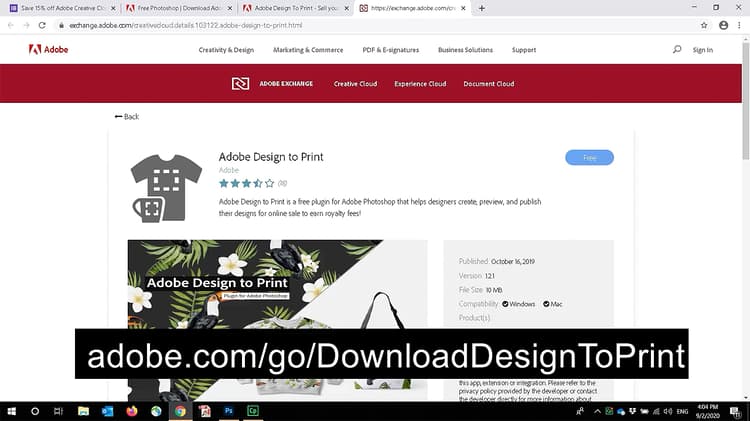Click the 'October 16, 2019' published date
This screenshot has width=750, height=421.
pos(513,261)
